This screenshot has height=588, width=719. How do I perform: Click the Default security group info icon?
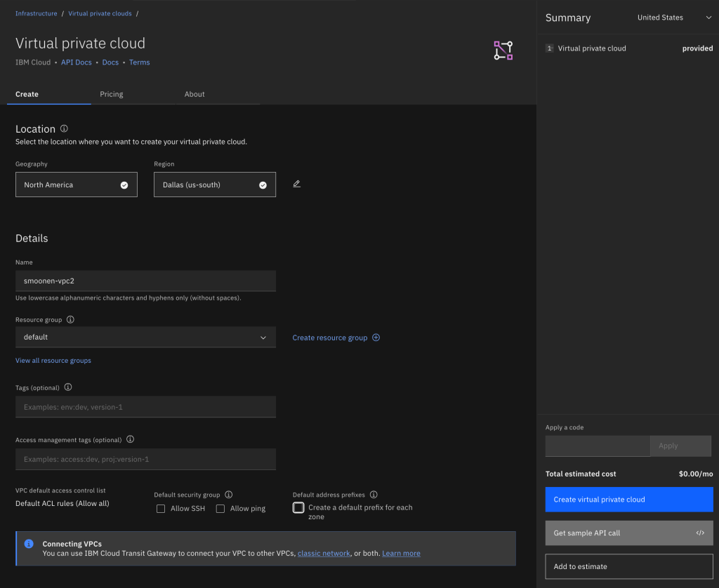click(229, 495)
